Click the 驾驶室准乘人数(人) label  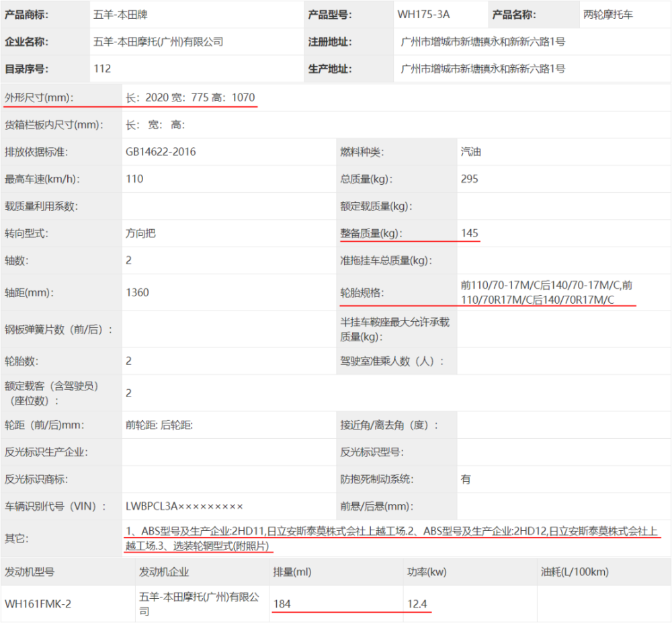pyautogui.click(x=392, y=361)
